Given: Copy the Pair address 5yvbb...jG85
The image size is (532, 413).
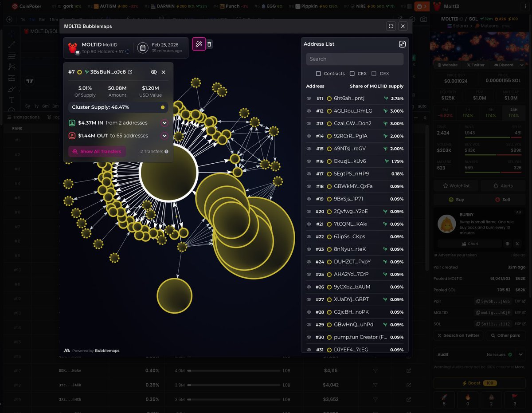Looking at the screenshot, I should 493,301.
